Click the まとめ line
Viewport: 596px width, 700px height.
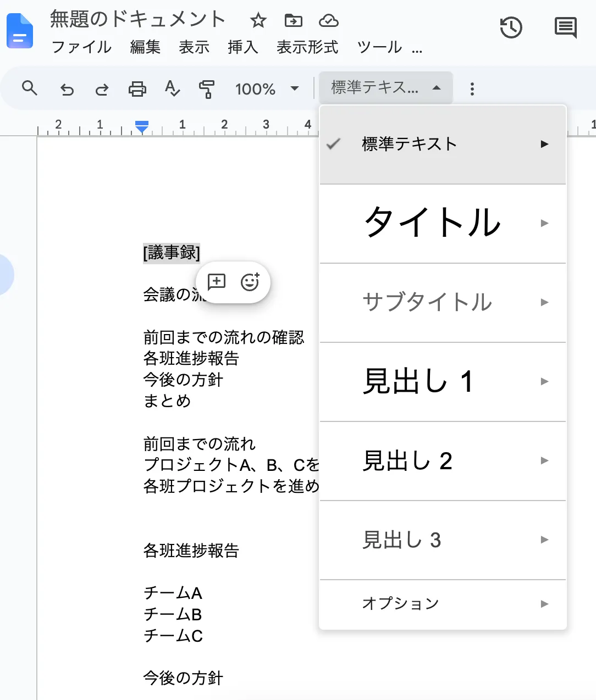[x=167, y=401]
